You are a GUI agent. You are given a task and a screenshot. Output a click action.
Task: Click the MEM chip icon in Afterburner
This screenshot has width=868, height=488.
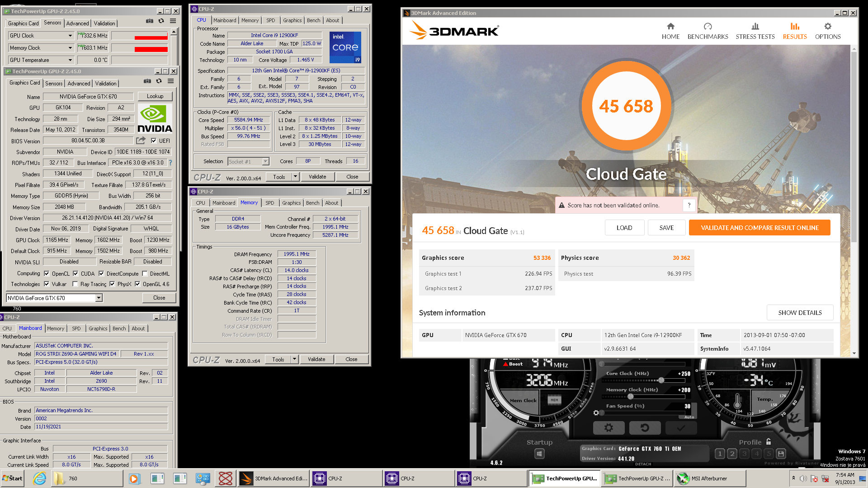(x=554, y=400)
